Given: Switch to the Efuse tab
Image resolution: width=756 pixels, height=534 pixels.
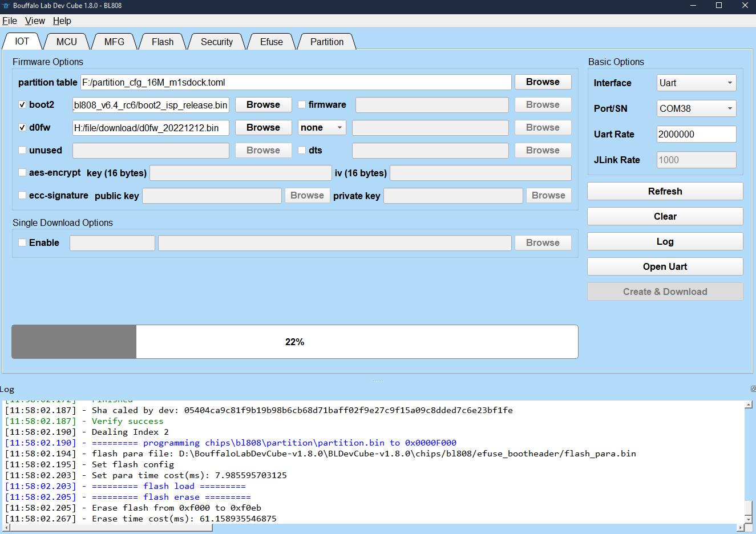Looking at the screenshot, I should pos(272,42).
